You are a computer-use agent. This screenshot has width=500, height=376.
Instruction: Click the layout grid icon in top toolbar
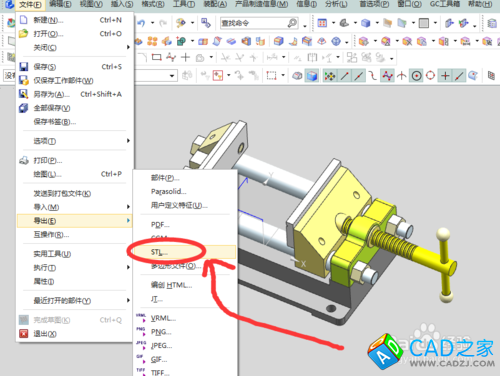click(x=322, y=23)
